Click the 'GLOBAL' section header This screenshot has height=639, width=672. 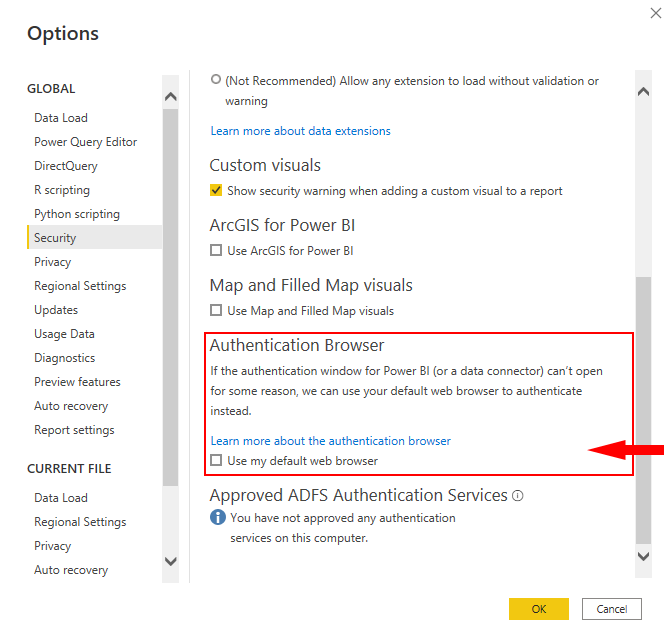click(x=51, y=89)
